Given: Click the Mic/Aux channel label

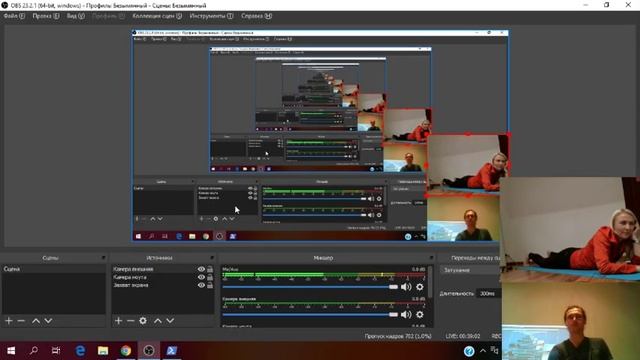Looking at the screenshot, I should 231,269.
